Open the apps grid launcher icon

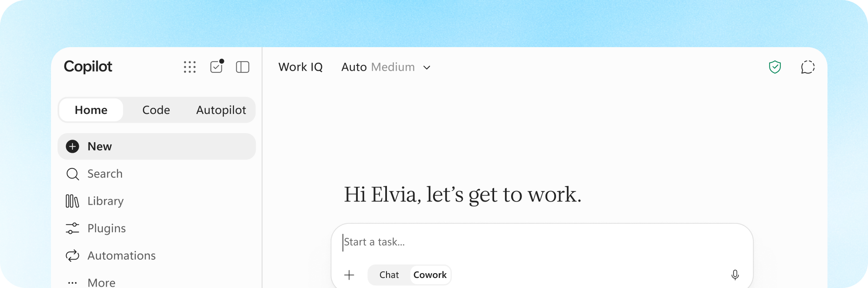[x=190, y=67]
